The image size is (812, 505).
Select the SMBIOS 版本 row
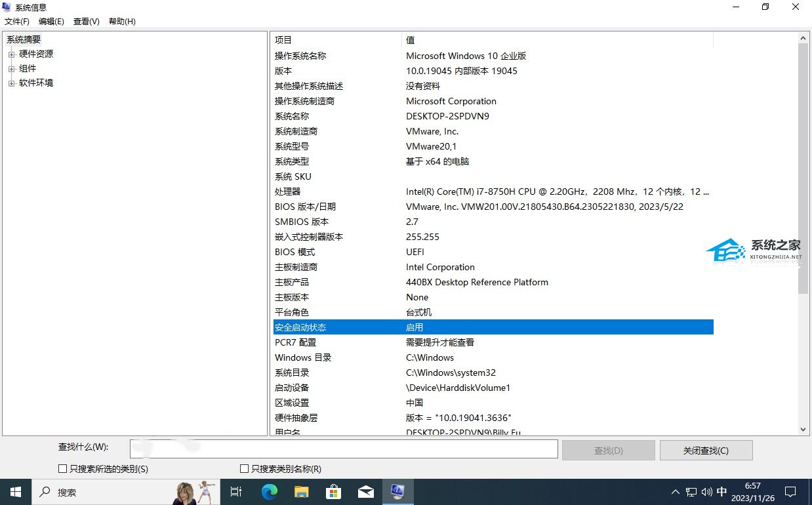pyautogui.click(x=493, y=222)
